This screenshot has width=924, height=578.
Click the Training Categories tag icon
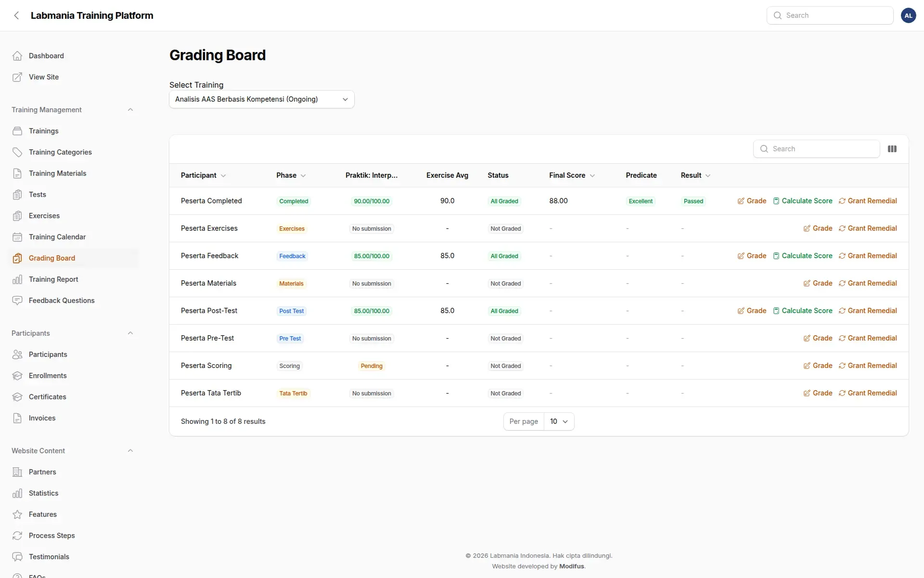coord(17,152)
